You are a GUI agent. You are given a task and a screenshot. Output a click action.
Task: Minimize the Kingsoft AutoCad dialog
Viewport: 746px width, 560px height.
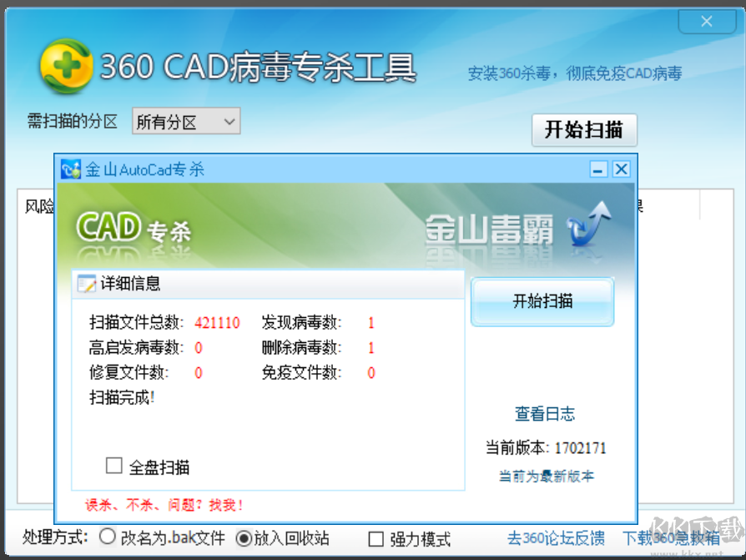[x=597, y=169]
